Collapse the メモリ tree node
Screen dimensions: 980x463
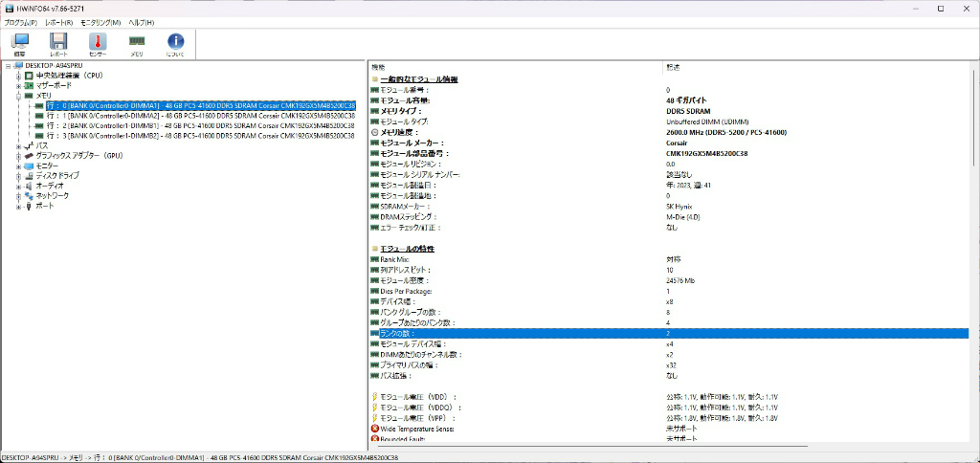pos(19,96)
